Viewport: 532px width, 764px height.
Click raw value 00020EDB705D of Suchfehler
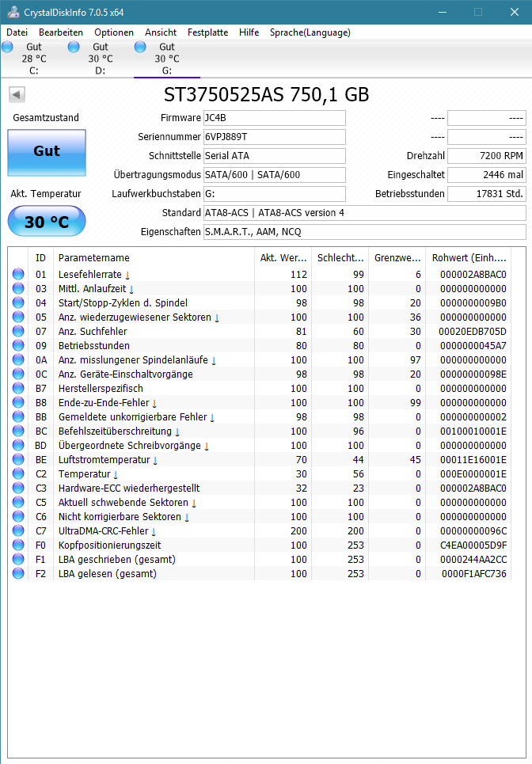pos(473,331)
